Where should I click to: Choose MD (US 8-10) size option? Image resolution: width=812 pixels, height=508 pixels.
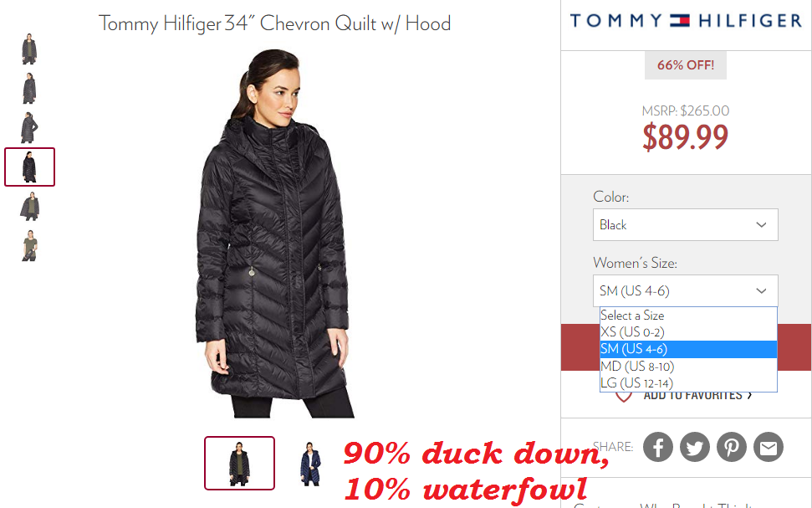pyautogui.click(x=688, y=366)
